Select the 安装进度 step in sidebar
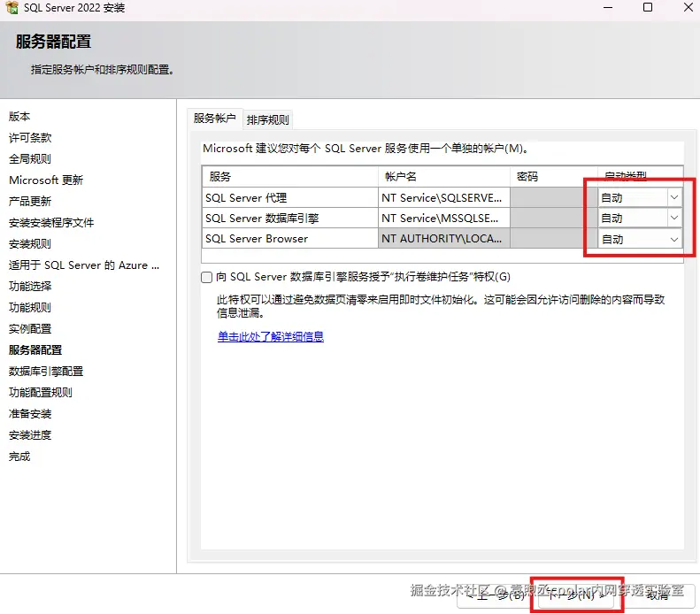Viewport: 700px width, 614px height. point(30,435)
